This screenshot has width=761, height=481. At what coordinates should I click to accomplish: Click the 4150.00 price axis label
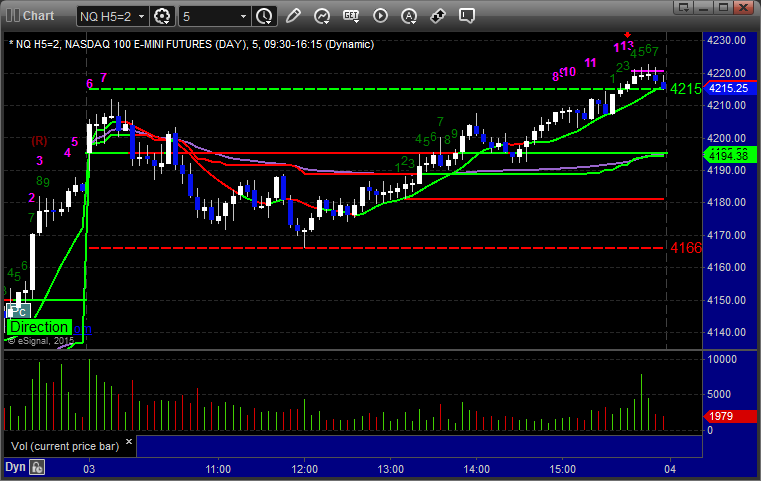(727, 300)
